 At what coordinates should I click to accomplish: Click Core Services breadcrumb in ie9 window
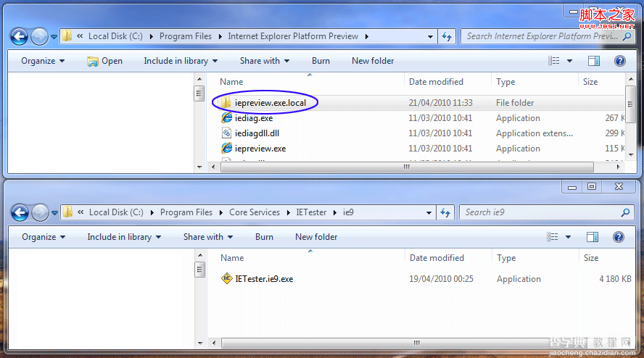(x=255, y=212)
